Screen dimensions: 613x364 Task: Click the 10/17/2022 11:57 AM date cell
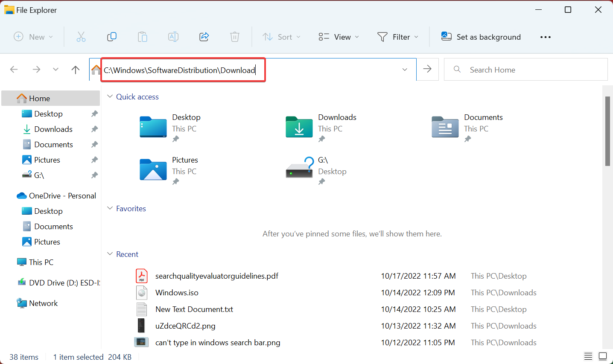tap(418, 276)
